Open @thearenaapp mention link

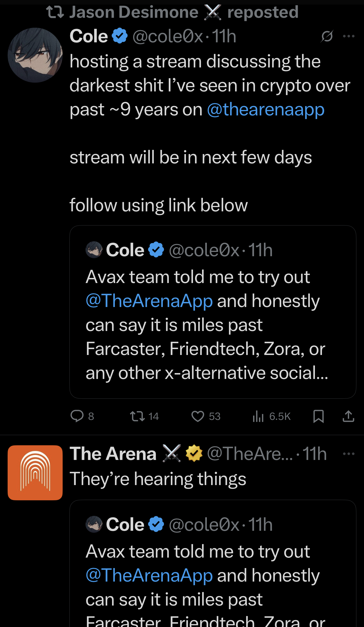pyautogui.click(x=266, y=109)
